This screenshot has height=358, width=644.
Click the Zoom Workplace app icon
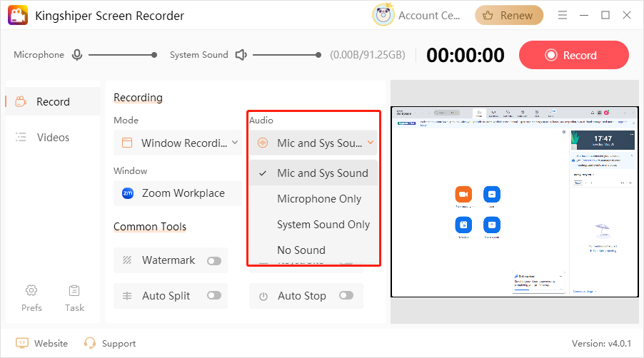(x=128, y=193)
